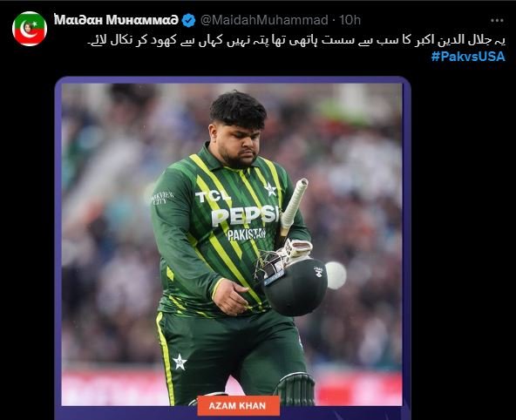Open the #PakvsUSA hashtag
The width and height of the screenshot is (516, 420).
click(468, 57)
